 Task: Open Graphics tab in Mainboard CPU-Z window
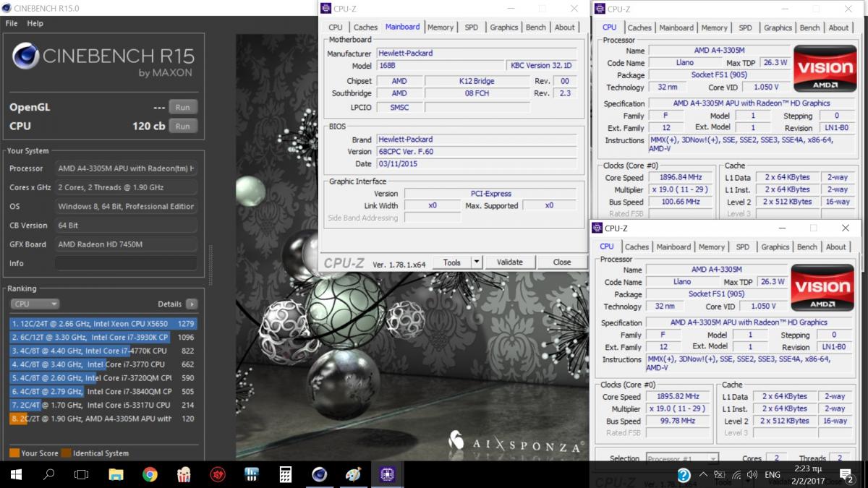[504, 27]
